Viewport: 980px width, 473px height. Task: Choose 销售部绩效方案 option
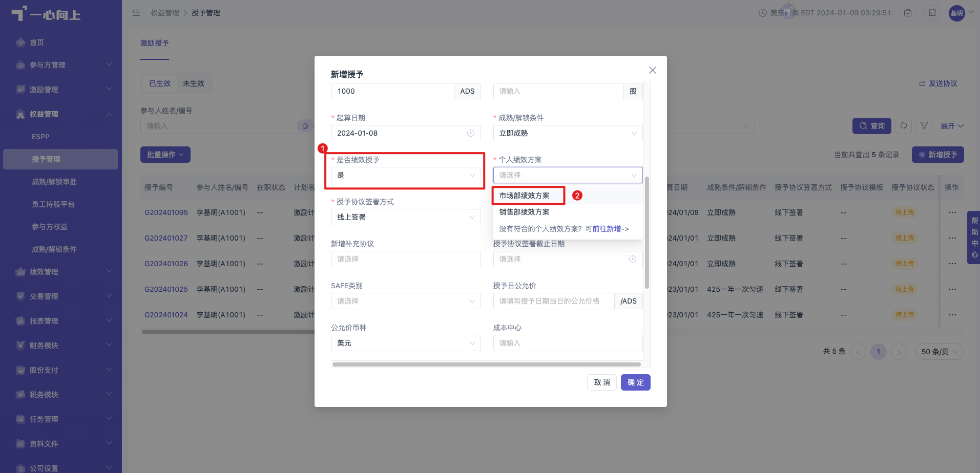point(568,212)
